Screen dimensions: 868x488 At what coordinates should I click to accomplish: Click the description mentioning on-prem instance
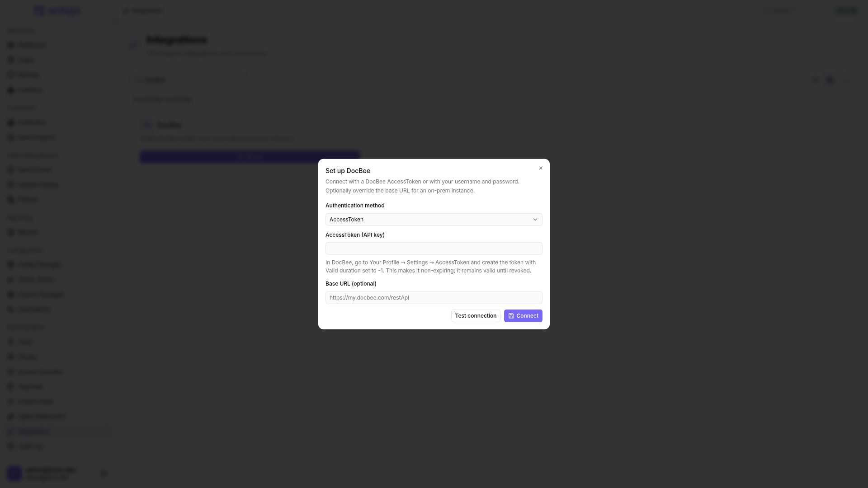click(422, 186)
